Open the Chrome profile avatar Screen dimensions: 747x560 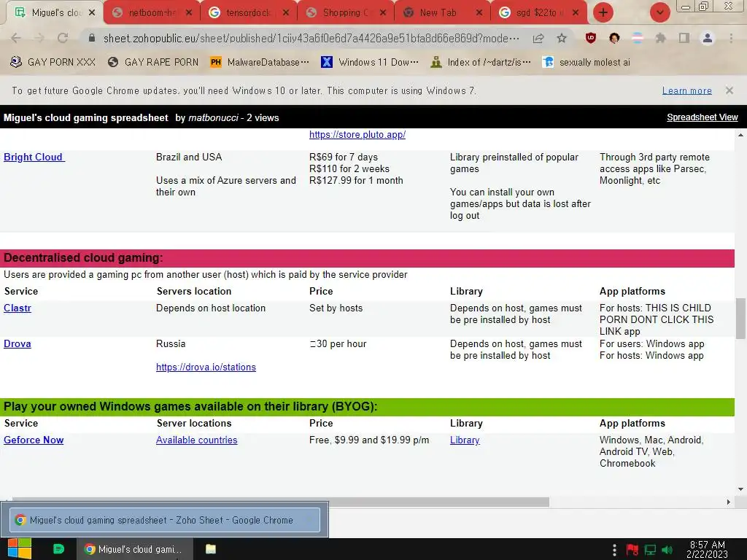coord(708,38)
